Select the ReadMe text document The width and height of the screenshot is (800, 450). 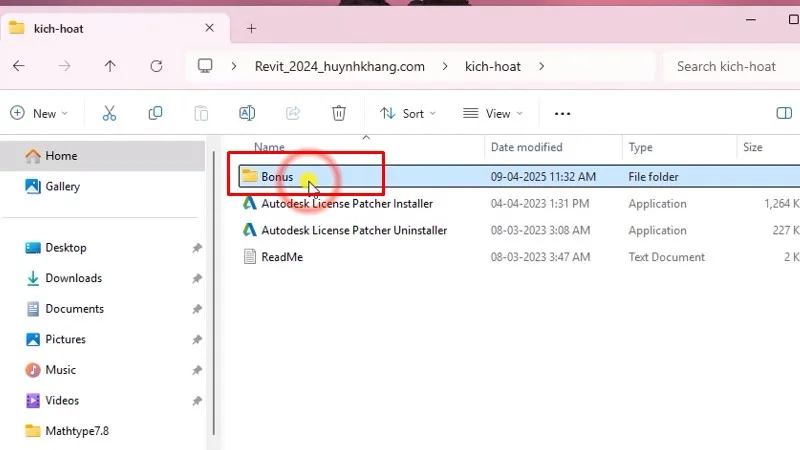click(282, 257)
